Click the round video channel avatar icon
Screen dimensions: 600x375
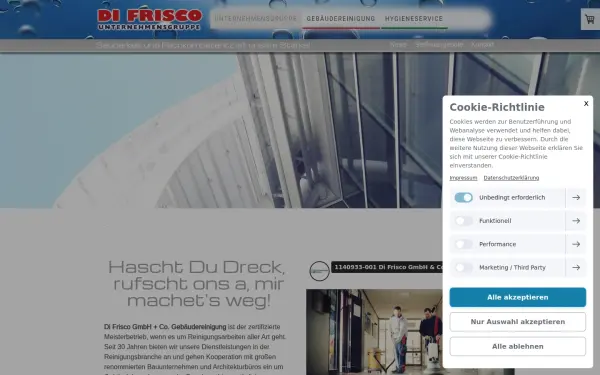(319, 271)
